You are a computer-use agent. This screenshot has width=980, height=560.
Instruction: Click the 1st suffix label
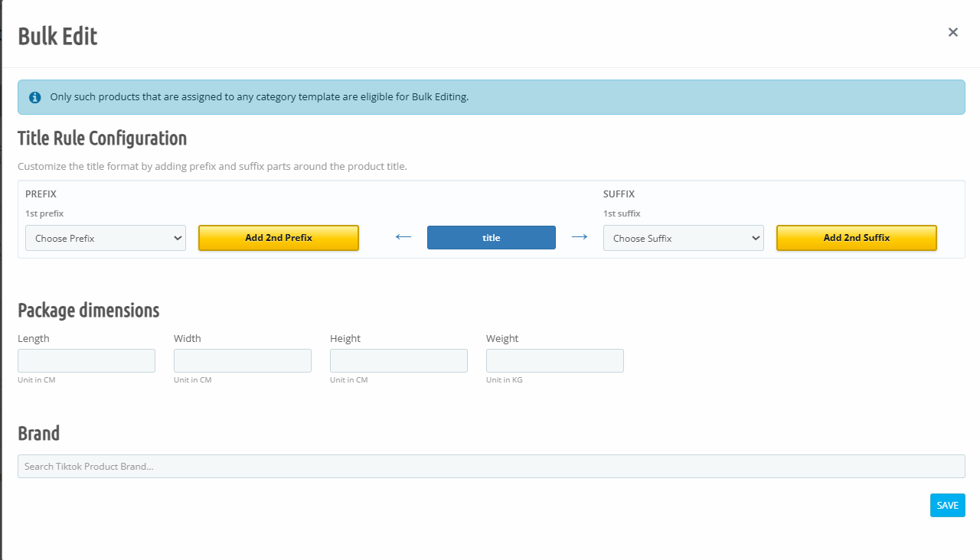(622, 214)
